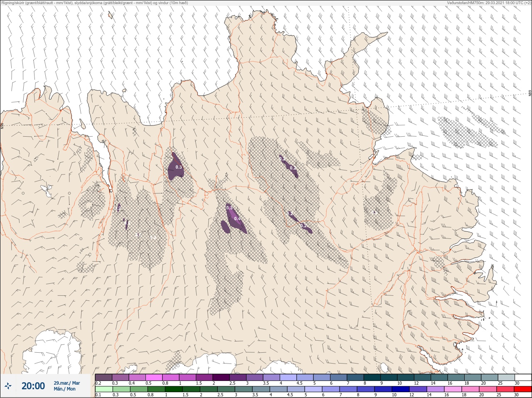Viewport: 532px width, 398px height.
Task: Click the 0.4 contour label on map
Action: (x=237, y=219)
